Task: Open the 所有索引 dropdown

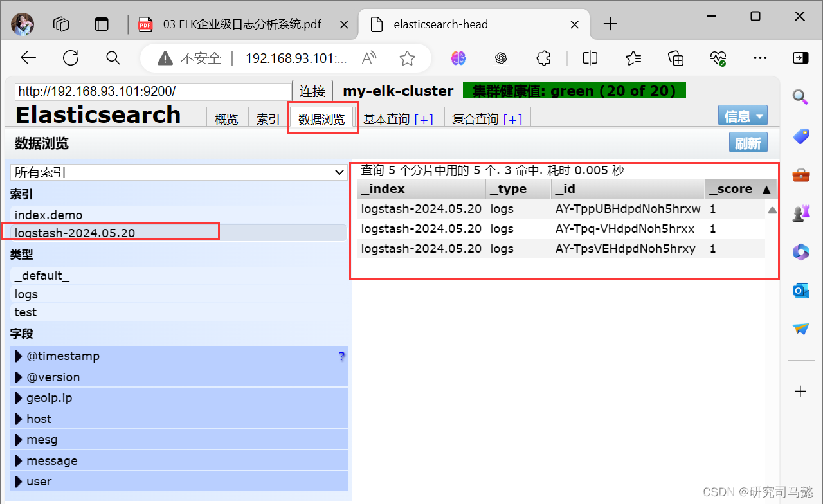Action: (x=179, y=172)
